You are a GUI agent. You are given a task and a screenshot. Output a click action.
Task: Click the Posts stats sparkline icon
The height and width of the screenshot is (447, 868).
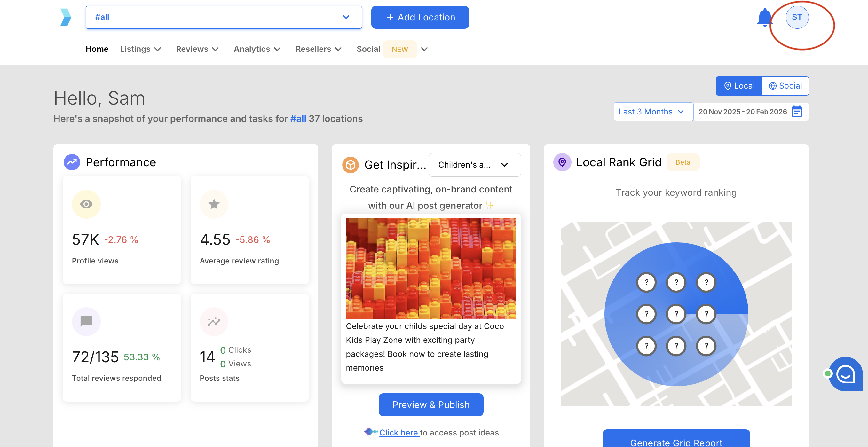[x=214, y=321]
